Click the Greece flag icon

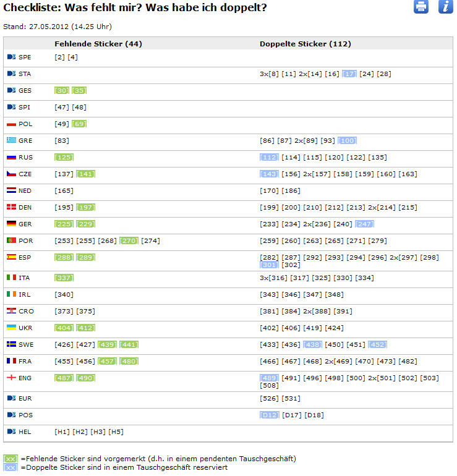11,140
